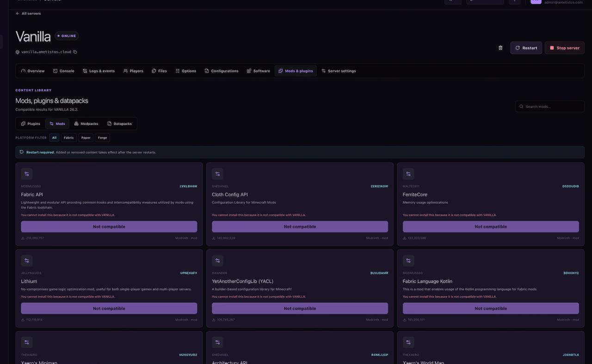Click the download count icon on Cloth Config API
592x364 pixels.
coord(214,238)
